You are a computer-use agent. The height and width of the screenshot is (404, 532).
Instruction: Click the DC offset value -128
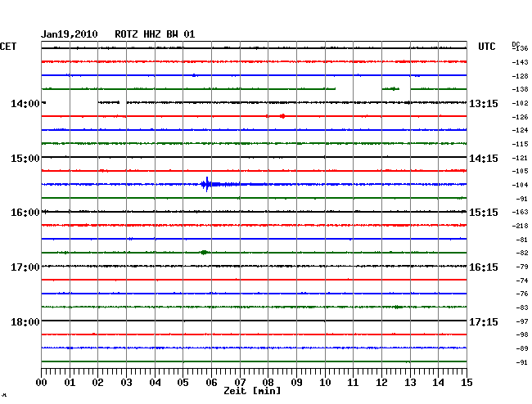pyautogui.click(x=520, y=76)
